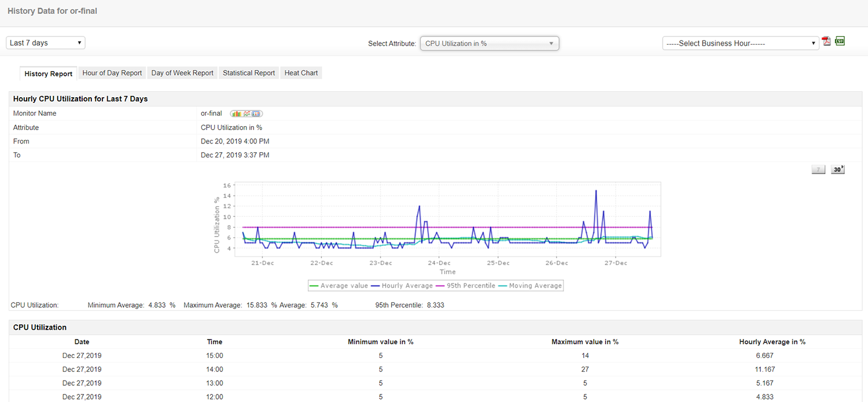This screenshot has height=402, width=868.
Task: Open the Heat Chart tab
Action: 301,73
